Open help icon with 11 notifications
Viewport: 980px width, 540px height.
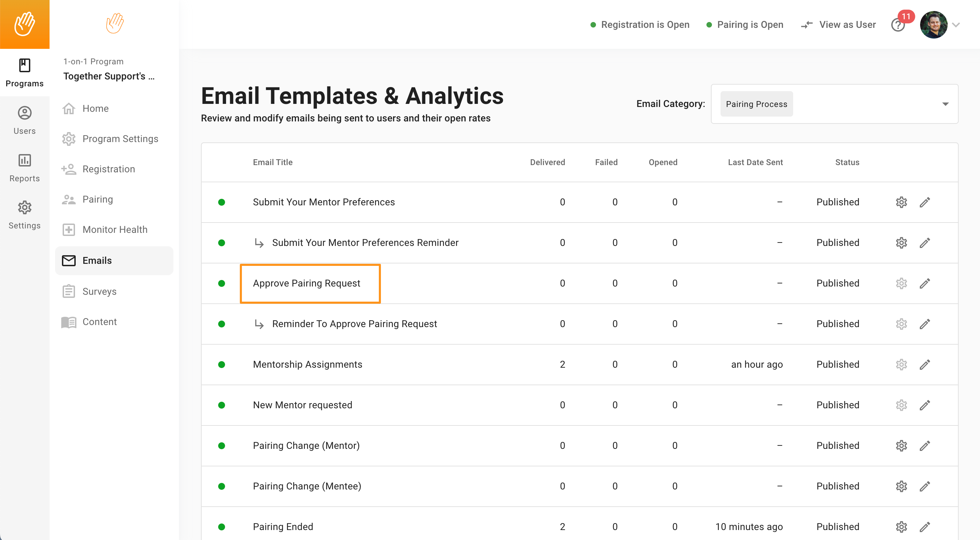[x=898, y=25]
